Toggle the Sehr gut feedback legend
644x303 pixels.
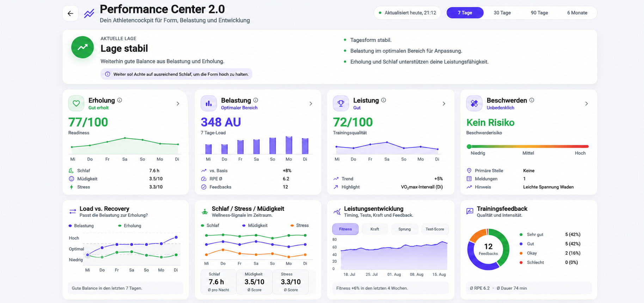[532, 235]
